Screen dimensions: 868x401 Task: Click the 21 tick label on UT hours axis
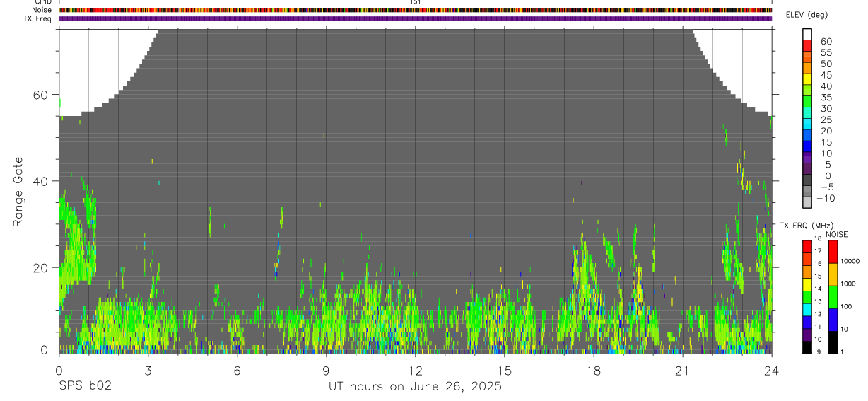coord(682,370)
